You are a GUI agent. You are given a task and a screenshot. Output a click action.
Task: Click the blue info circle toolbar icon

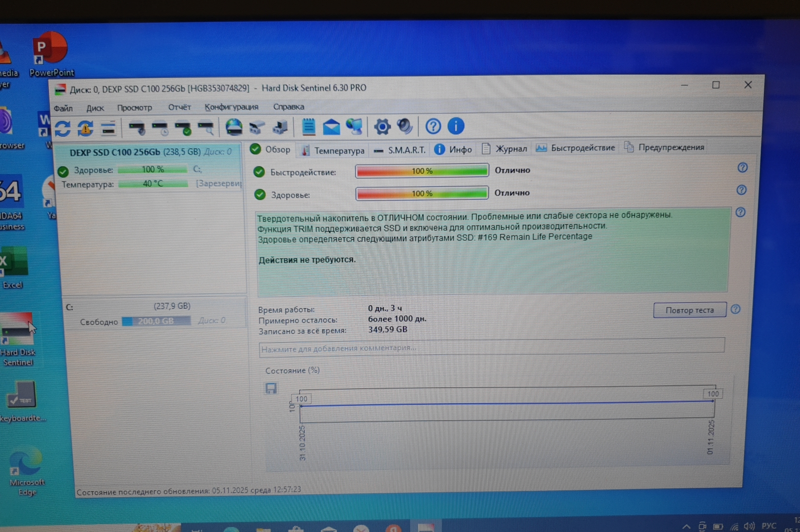click(x=456, y=126)
